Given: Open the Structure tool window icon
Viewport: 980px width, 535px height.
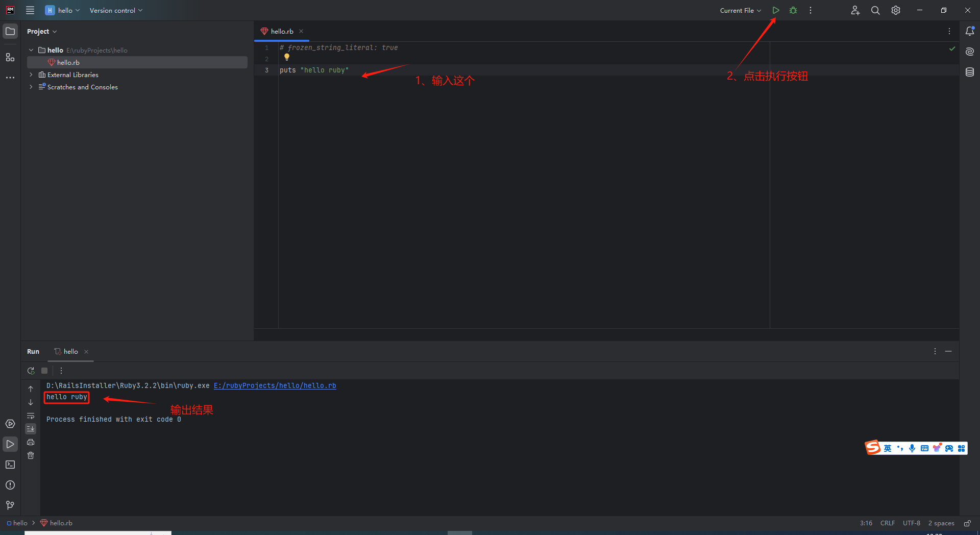Looking at the screenshot, I should pos(10,57).
